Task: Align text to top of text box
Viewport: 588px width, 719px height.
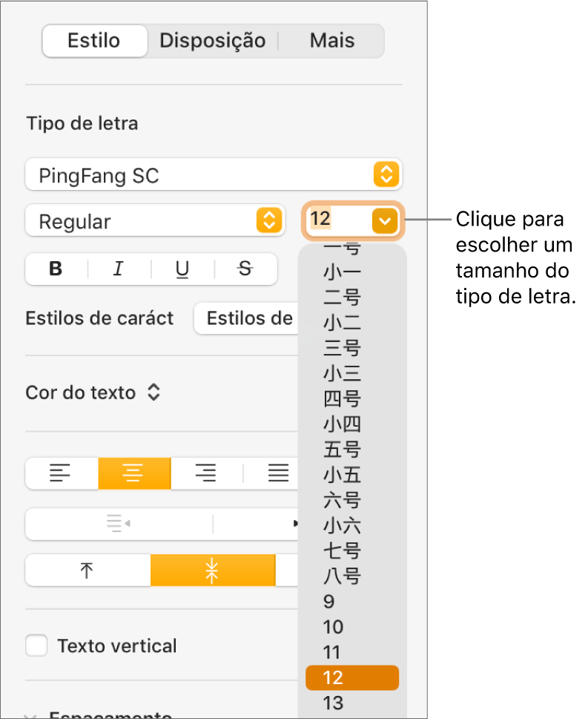Action: [x=87, y=571]
